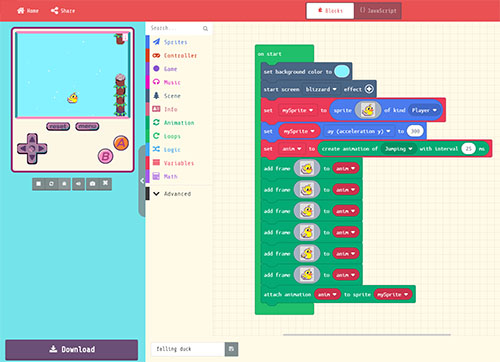
Task: Restart the simulator
Action: [x=51, y=184]
